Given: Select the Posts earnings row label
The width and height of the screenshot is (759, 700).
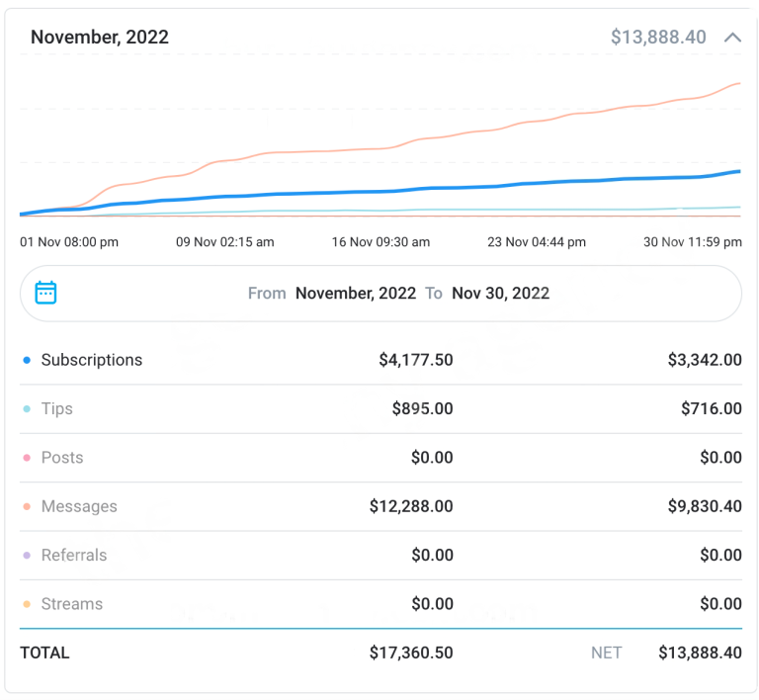Looking at the screenshot, I should (x=62, y=458).
